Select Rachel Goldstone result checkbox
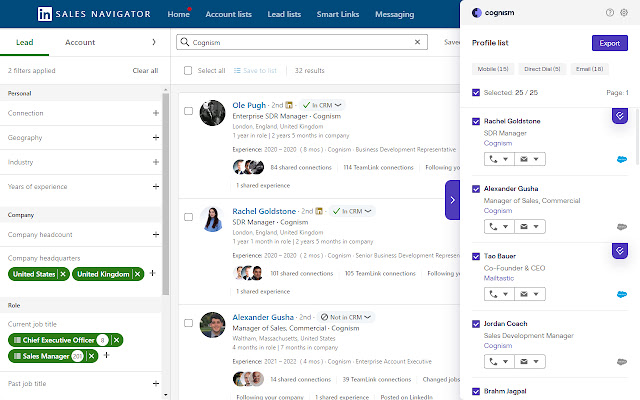This screenshot has height=400, width=640. coord(188,217)
